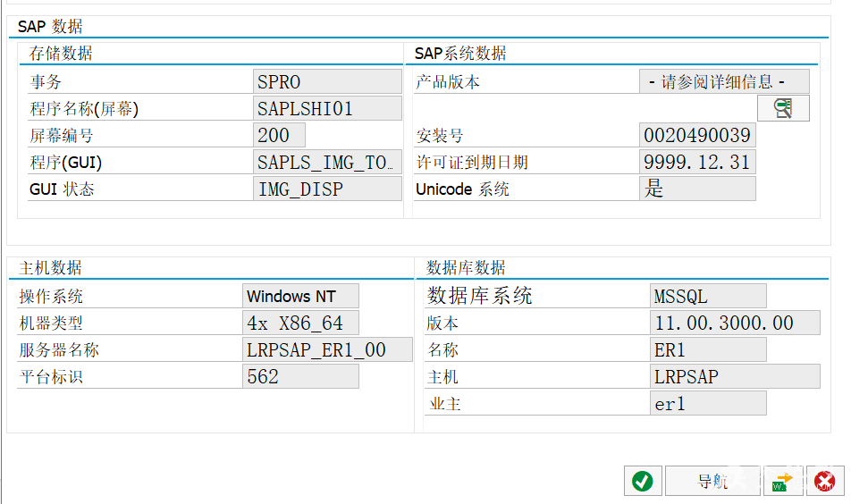Click the 业主 label
Screen dimensions: 851x504
pyautogui.click(x=444, y=403)
